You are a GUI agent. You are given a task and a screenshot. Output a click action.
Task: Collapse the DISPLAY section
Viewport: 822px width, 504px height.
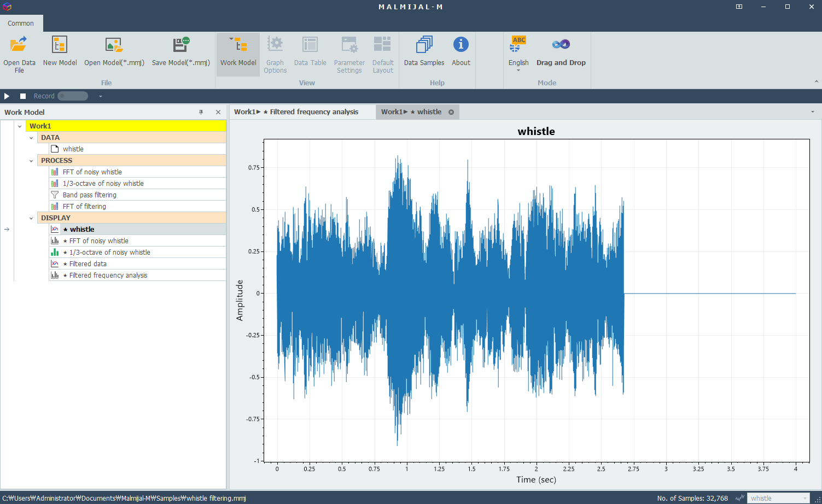[31, 218]
